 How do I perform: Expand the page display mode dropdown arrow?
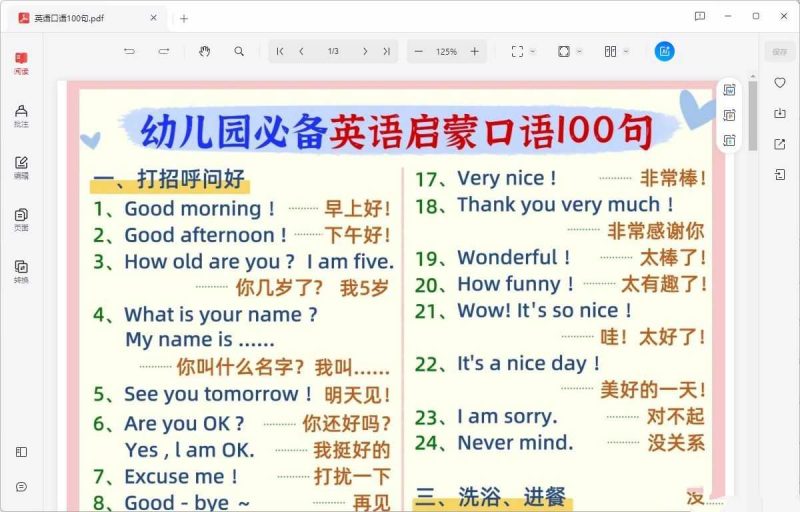[579, 51]
